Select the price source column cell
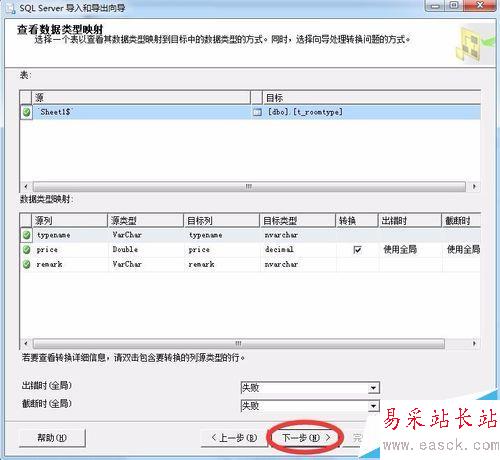500x460 pixels. [70, 250]
